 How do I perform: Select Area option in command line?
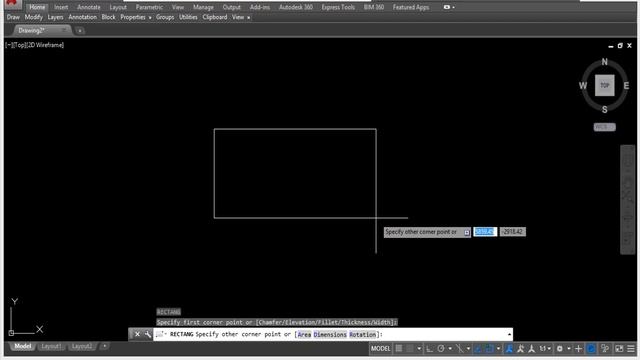point(304,334)
